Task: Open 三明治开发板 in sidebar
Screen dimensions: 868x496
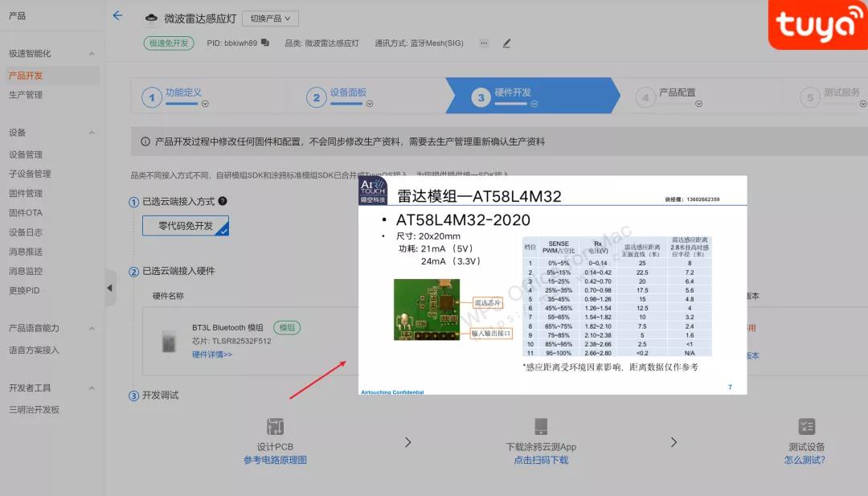Action: click(x=34, y=410)
